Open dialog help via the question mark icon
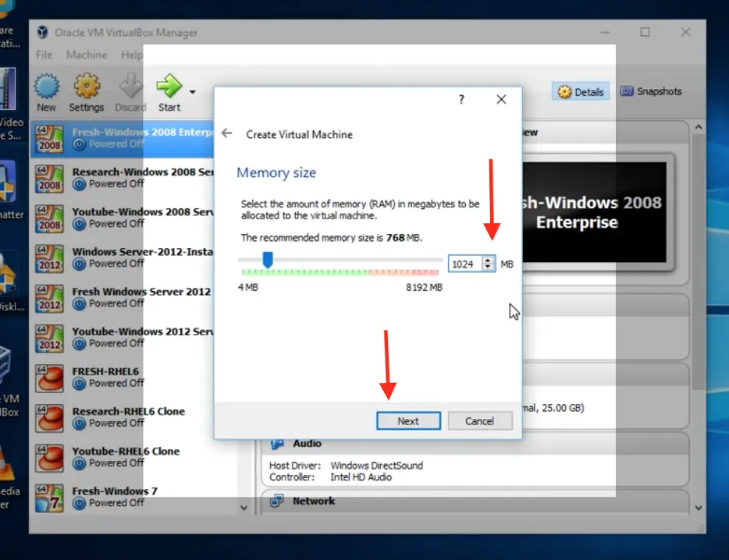The image size is (729, 560). click(461, 99)
